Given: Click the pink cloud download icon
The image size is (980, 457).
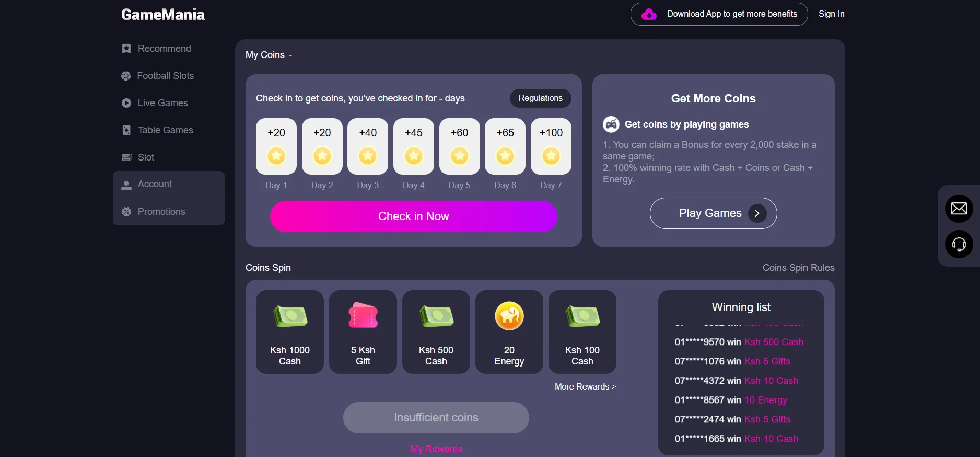Looking at the screenshot, I should [x=649, y=14].
